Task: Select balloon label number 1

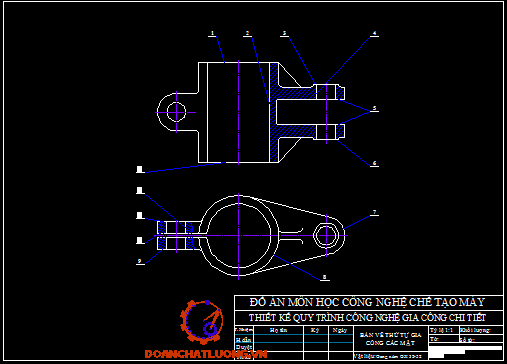Action: (x=212, y=33)
